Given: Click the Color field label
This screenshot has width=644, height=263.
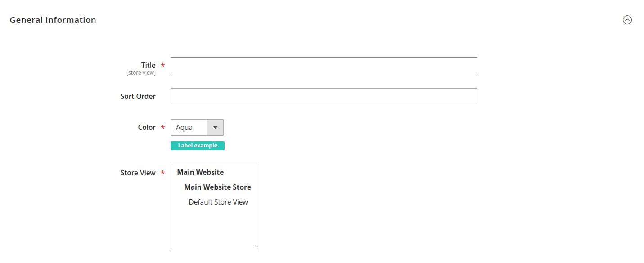Looking at the screenshot, I should 147,128.
